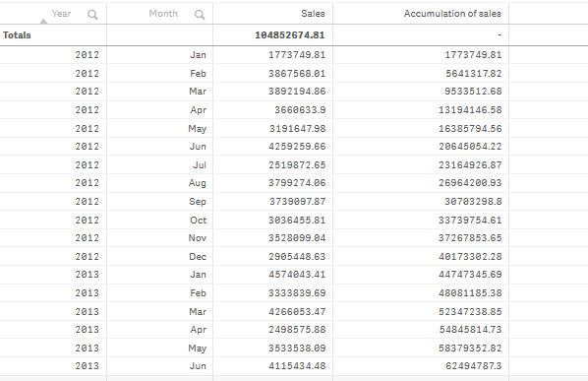Select accumulation value 5641317.82
This screenshot has height=381, width=588.
coord(473,73)
